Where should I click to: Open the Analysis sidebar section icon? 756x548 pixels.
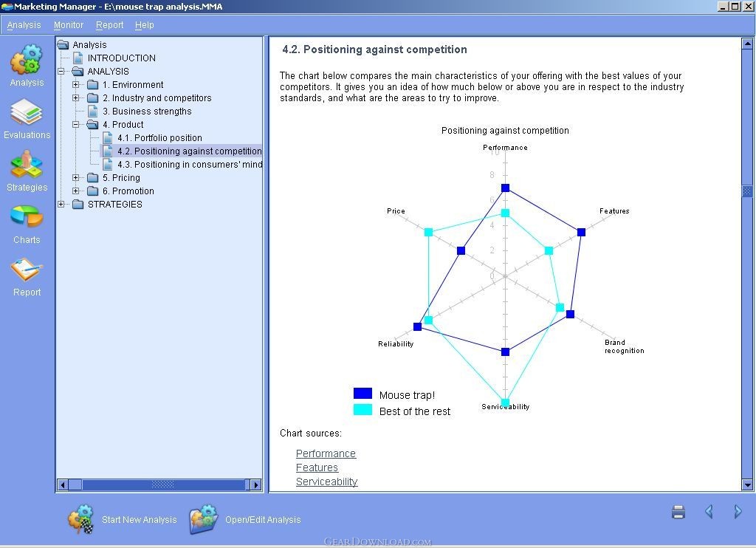click(x=27, y=59)
